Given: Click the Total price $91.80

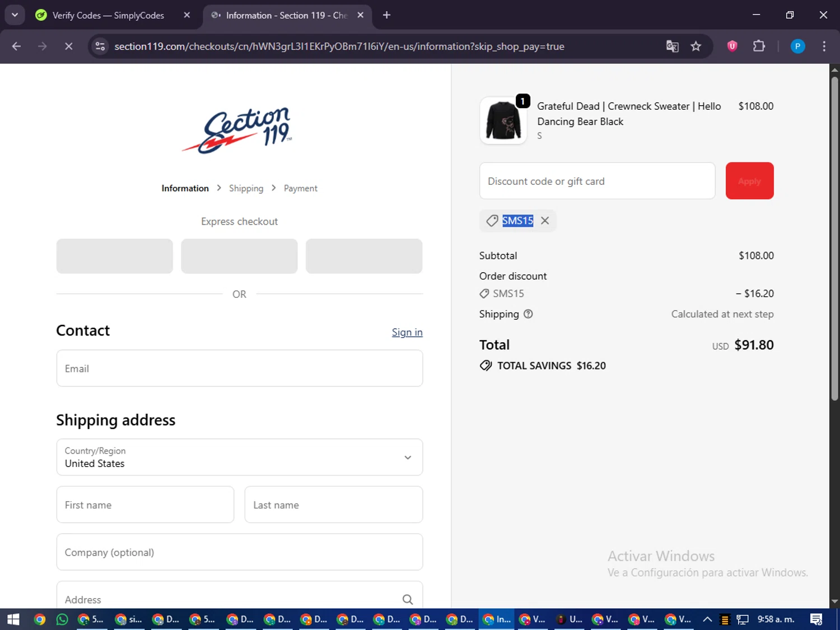Looking at the screenshot, I should coord(754,345).
